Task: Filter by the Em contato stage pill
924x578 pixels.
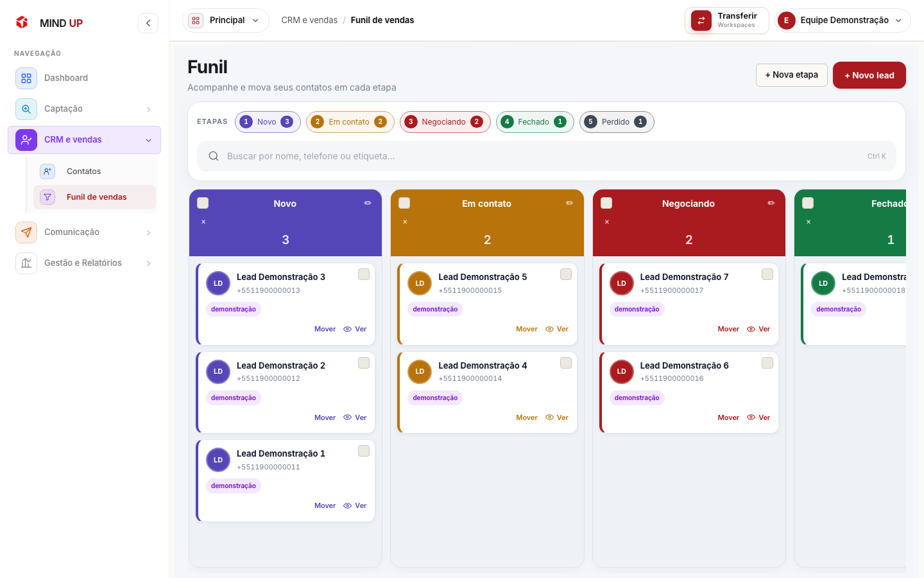Action: tap(350, 122)
